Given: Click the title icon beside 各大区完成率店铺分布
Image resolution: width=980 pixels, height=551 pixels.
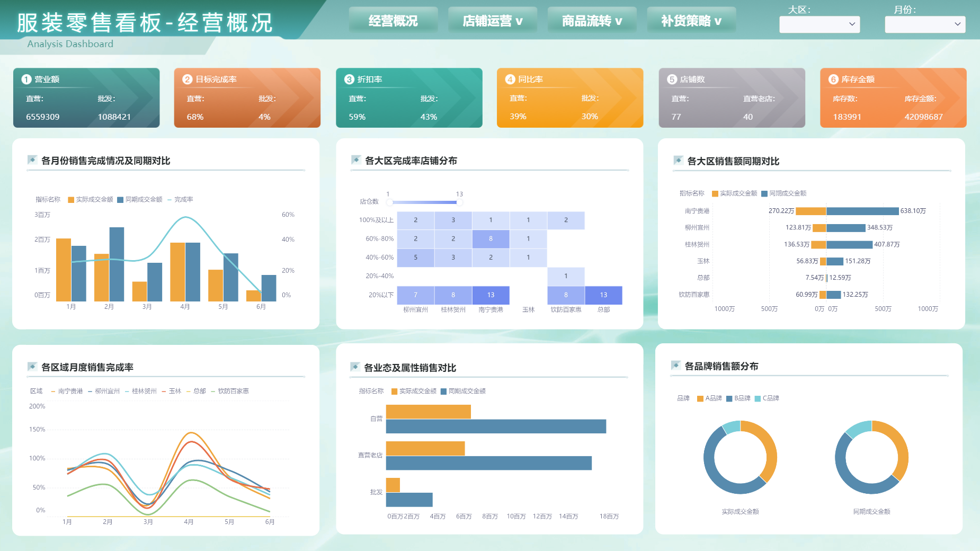Looking at the screenshot, I should click(356, 160).
